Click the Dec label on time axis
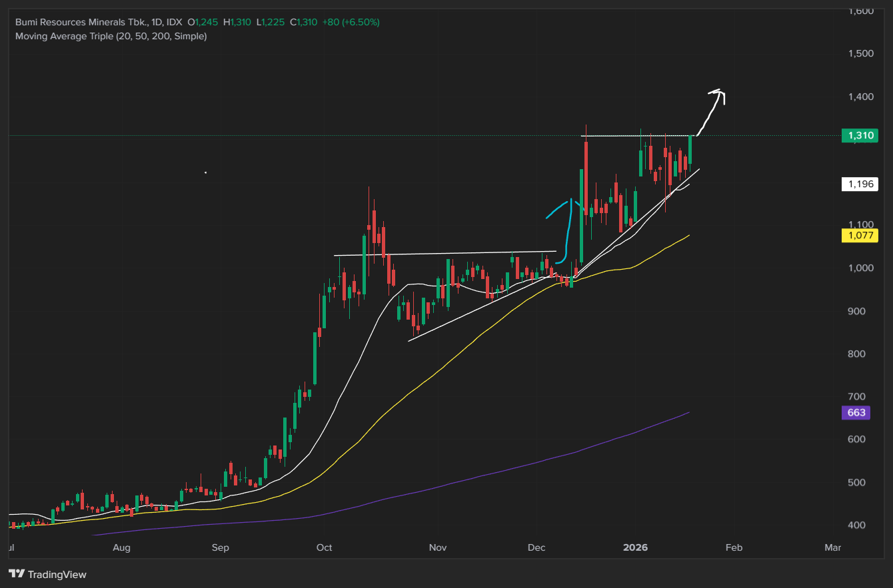Screen dimensions: 893x588 [x=536, y=548]
